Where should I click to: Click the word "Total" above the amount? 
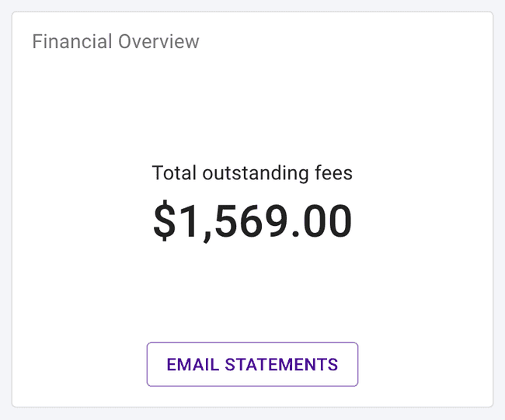174,172
